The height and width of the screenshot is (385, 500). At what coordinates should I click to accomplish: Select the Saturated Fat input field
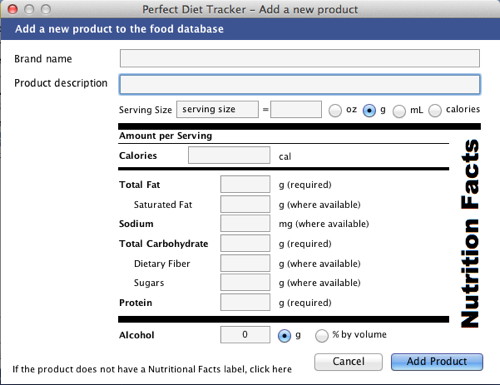pyautogui.click(x=245, y=204)
